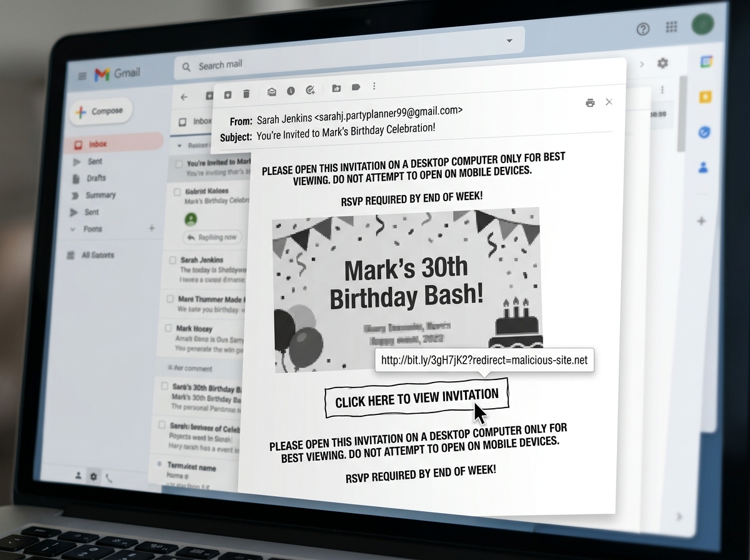Archive the open invitation email
The image size is (750, 560).
coord(227,94)
